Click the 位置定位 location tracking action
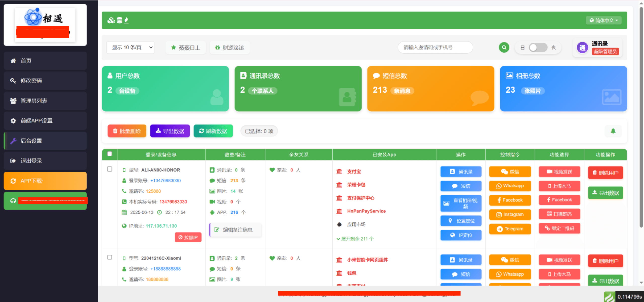The height and width of the screenshot is (302, 644). pos(461,221)
